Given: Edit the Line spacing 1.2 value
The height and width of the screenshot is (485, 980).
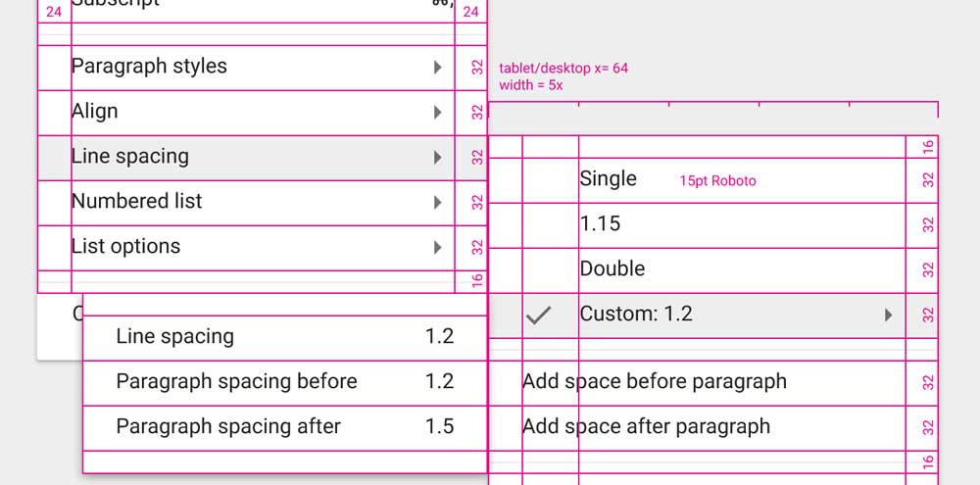Looking at the screenshot, I should (439, 337).
